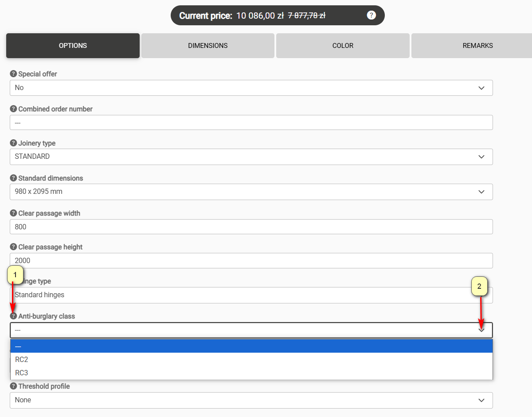Click the Clear passage height help icon

pyautogui.click(x=13, y=247)
